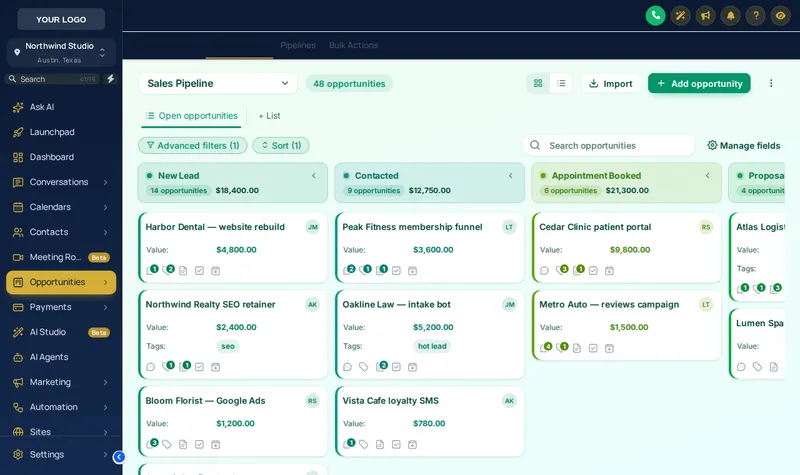Open the notifications bell

pyautogui.click(x=731, y=16)
